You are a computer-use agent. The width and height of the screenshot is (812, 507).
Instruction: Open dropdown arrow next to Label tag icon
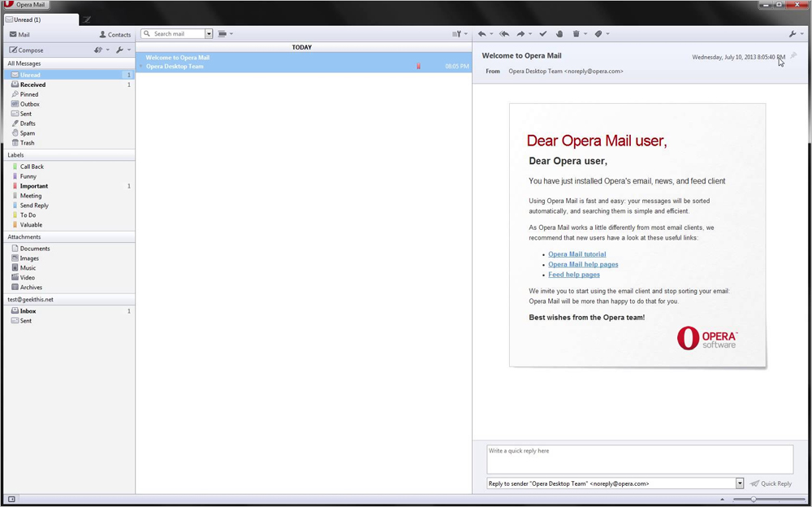coord(607,33)
